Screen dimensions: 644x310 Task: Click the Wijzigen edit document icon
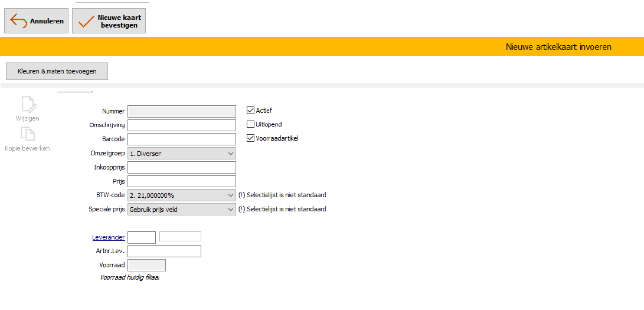(x=28, y=105)
